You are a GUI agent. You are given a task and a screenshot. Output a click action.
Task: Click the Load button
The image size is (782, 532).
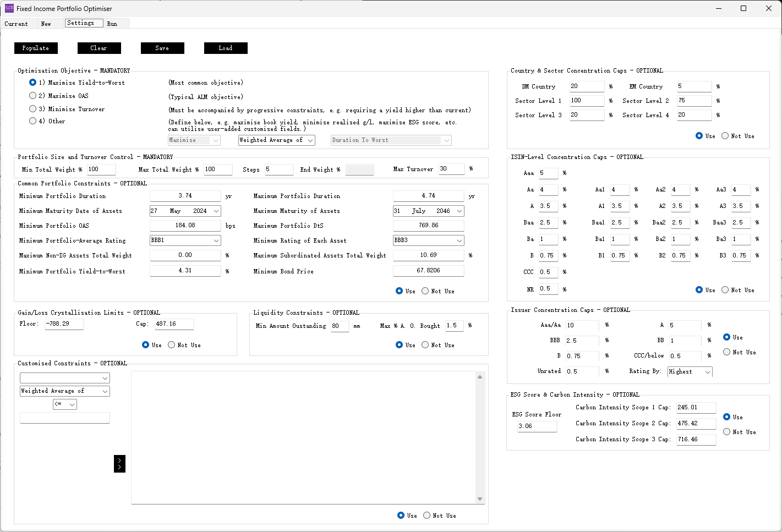click(226, 48)
